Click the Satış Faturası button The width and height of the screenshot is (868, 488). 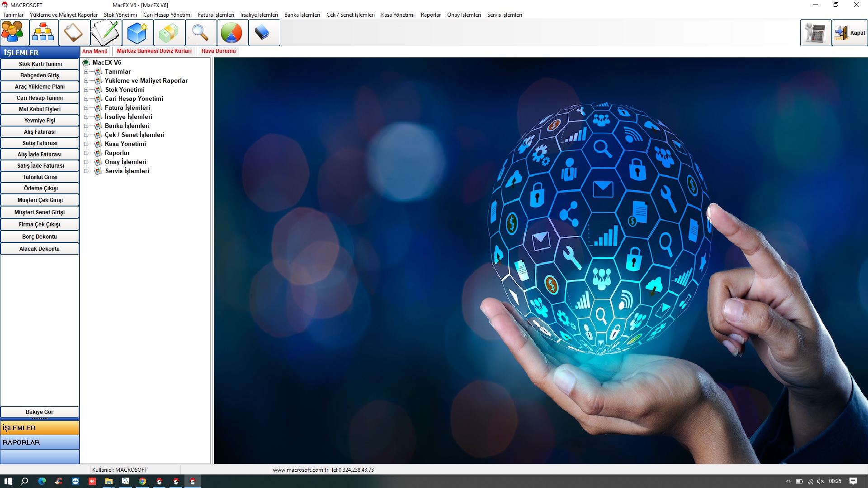click(x=40, y=143)
